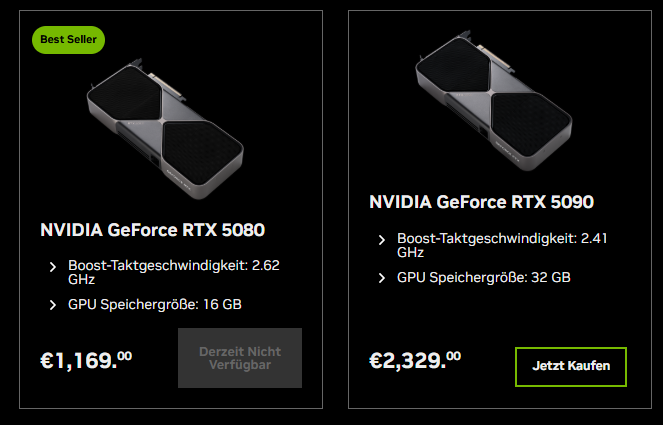Click the .00 cents of the RTX 5090 price
Screen dimensions: 663x425
click(x=453, y=355)
